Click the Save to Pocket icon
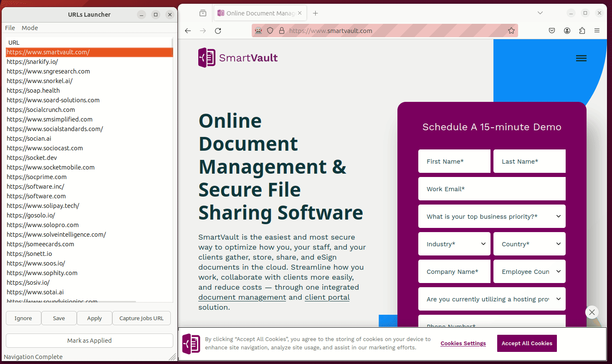The image size is (612, 364). (x=552, y=31)
